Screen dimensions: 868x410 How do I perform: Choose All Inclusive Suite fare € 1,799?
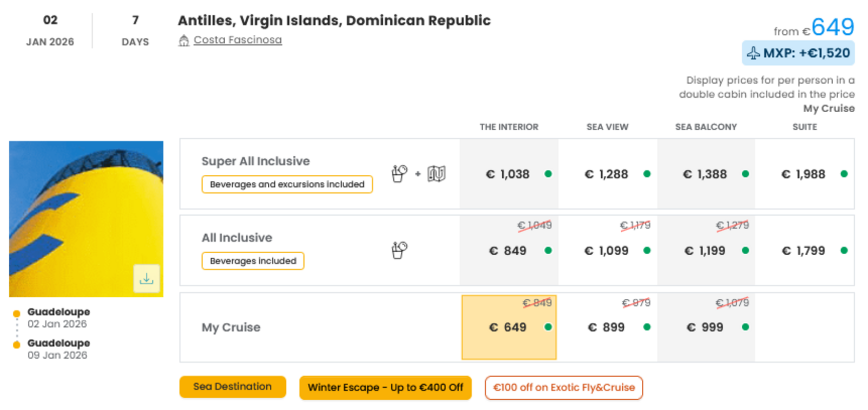point(804,251)
